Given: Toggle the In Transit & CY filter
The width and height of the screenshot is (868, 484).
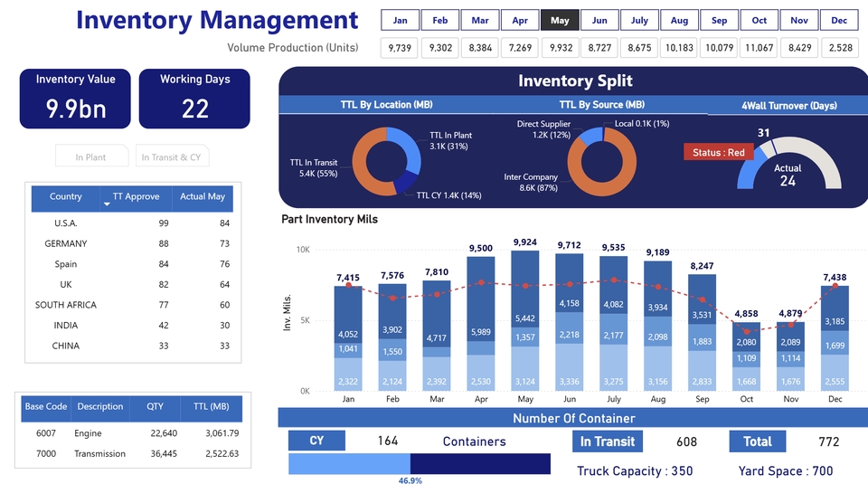Looking at the screenshot, I should click(172, 157).
